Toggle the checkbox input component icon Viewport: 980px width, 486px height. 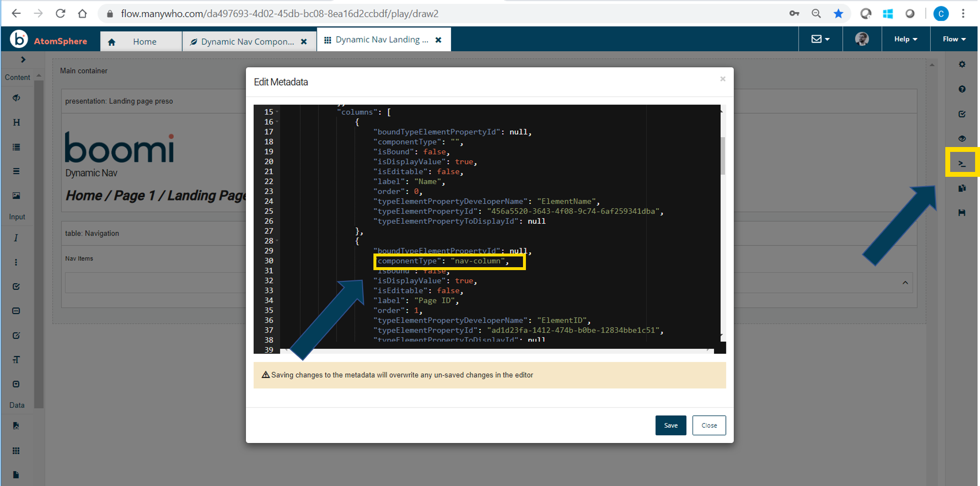(x=17, y=286)
